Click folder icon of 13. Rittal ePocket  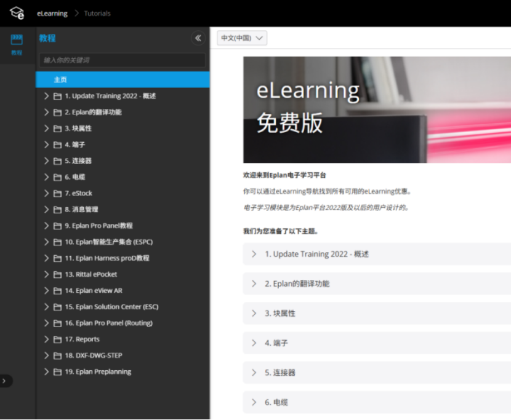pyautogui.click(x=57, y=274)
